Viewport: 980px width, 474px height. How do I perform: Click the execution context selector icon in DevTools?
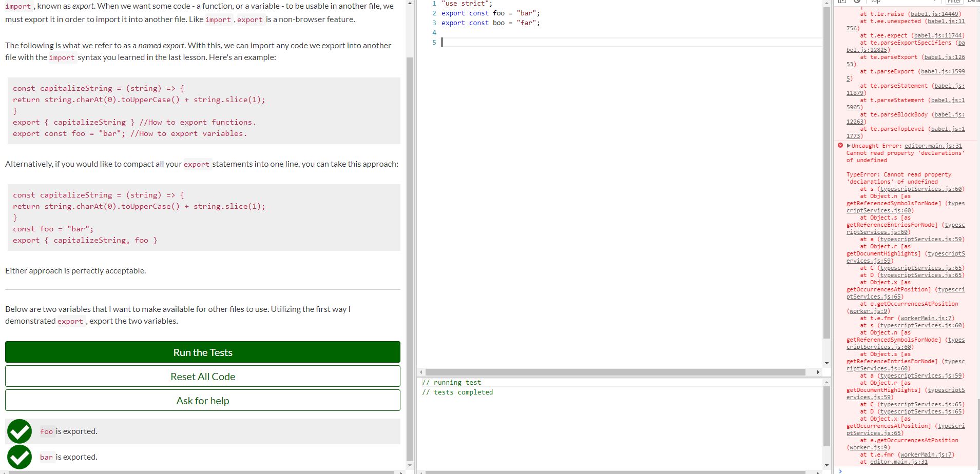click(x=842, y=2)
